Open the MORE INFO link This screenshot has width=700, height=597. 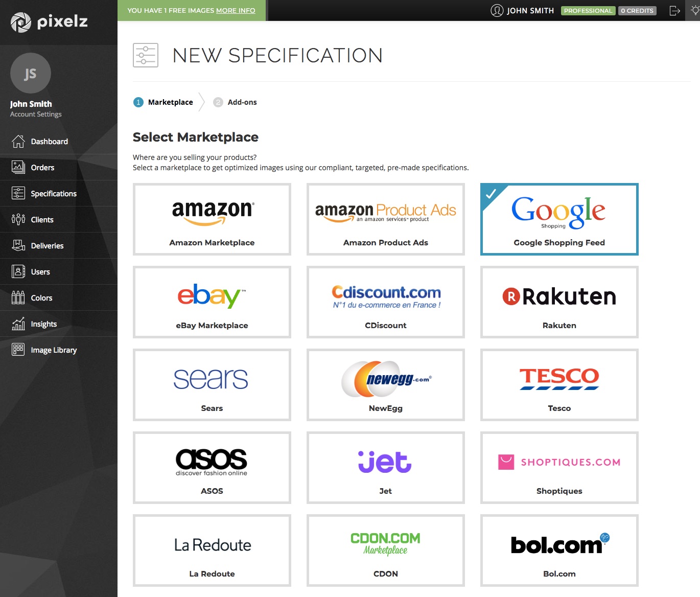coord(236,11)
